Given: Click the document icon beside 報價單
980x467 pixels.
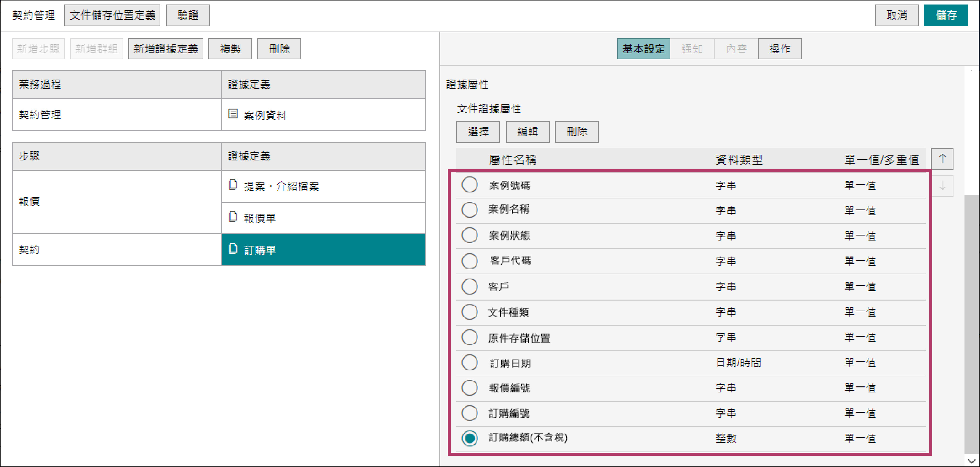Looking at the screenshot, I should pos(233,217).
